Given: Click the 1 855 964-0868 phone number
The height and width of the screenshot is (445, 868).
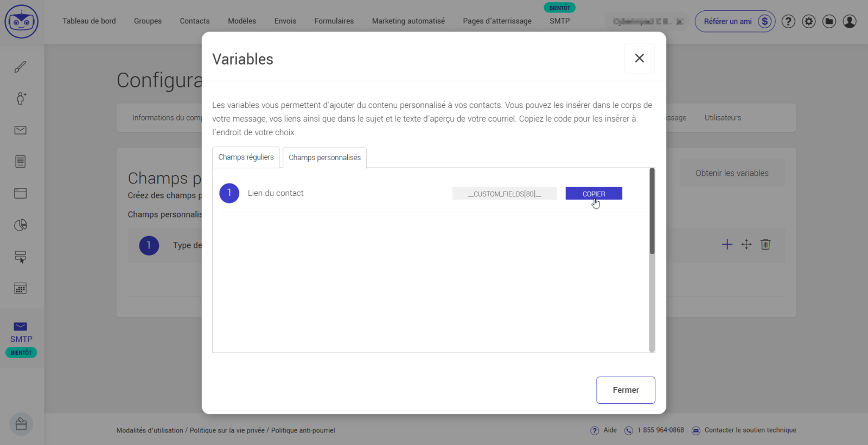Looking at the screenshot, I should 661,430.
